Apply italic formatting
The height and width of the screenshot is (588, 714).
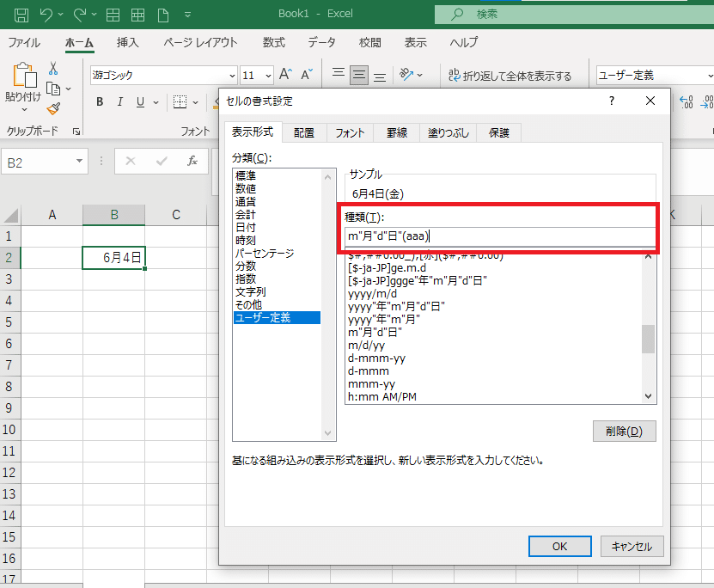pos(119,101)
